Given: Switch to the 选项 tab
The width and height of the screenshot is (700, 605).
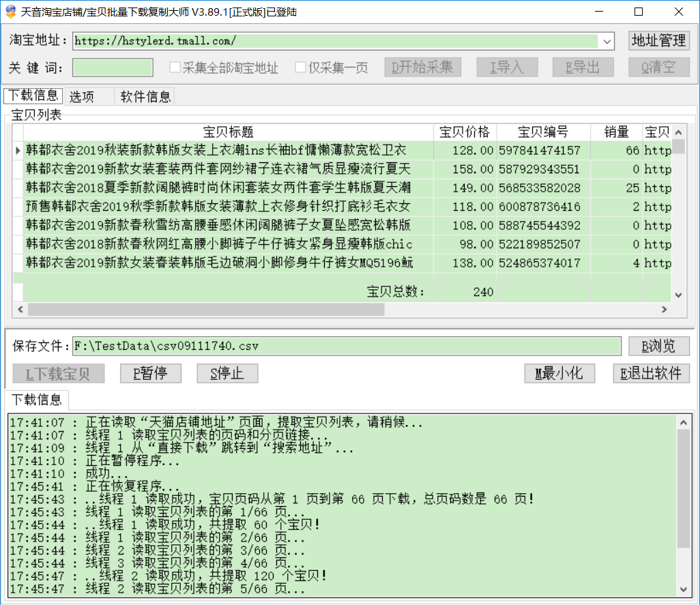Looking at the screenshot, I should 82,97.
